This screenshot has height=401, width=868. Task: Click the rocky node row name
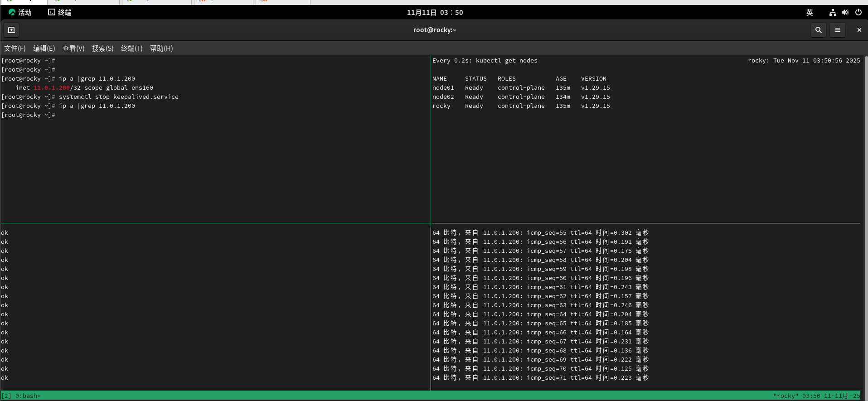pyautogui.click(x=441, y=106)
